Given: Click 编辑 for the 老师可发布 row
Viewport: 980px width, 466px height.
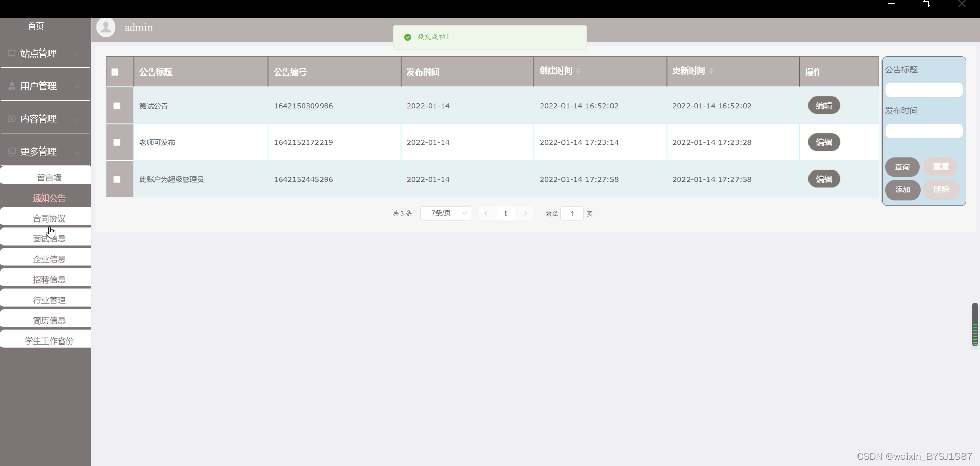Looking at the screenshot, I should (x=824, y=142).
